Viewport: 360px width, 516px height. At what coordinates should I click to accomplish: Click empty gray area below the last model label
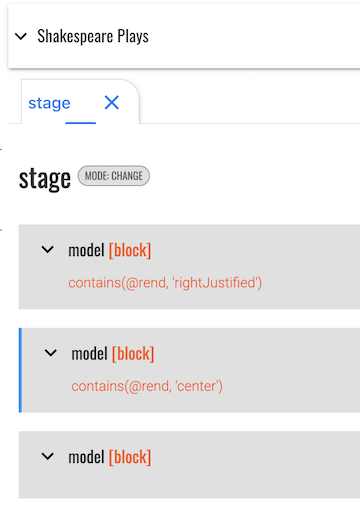189,483
